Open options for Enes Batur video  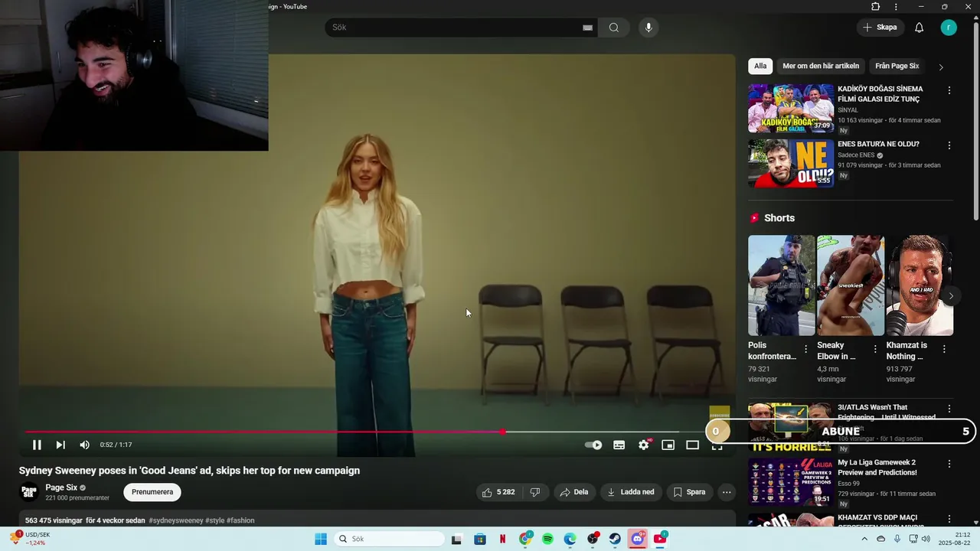click(x=949, y=145)
